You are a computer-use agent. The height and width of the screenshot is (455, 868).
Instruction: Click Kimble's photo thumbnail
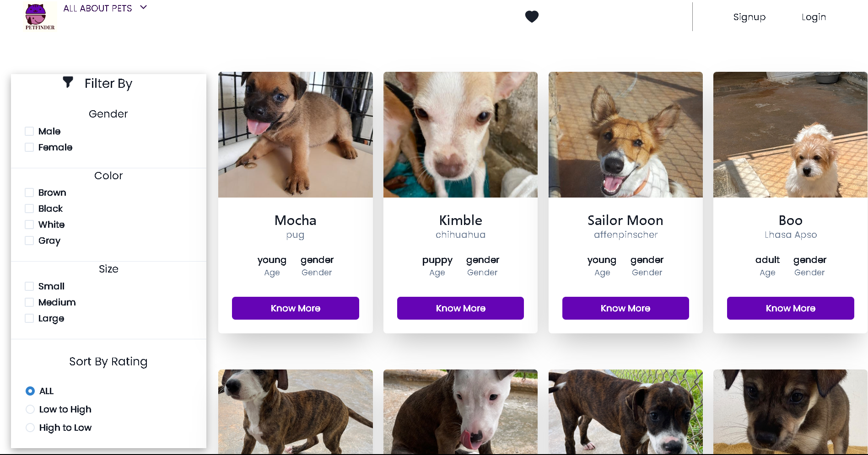coord(460,134)
